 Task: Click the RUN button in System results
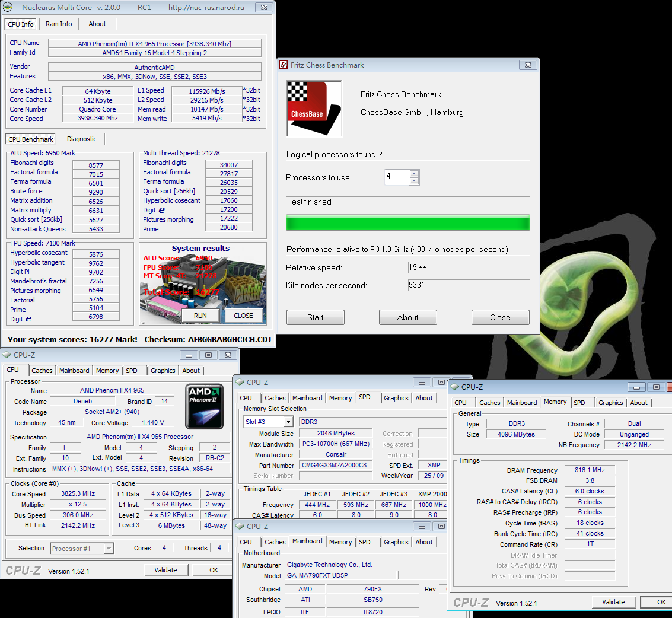(200, 316)
